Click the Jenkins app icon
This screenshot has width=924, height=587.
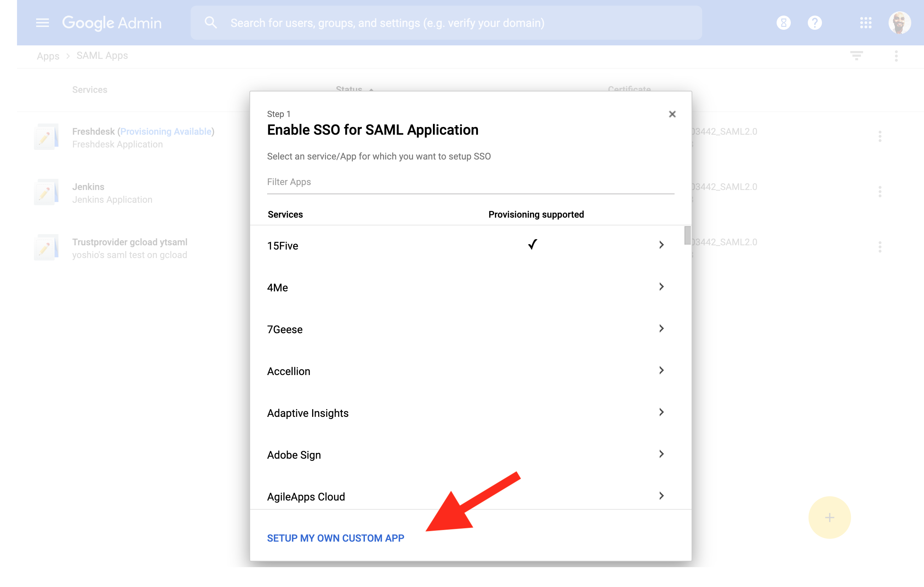(x=46, y=192)
